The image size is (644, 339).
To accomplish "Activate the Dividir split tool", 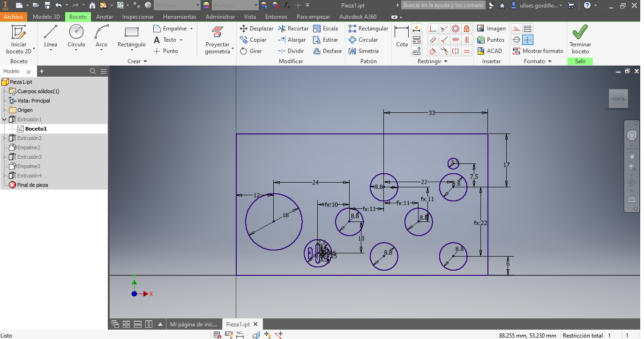I will click(291, 51).
